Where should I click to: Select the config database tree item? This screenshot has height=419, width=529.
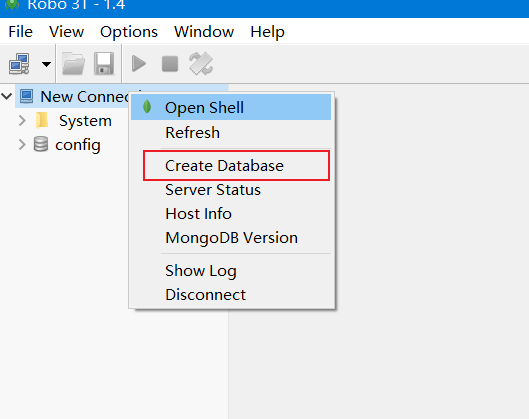point(78,145)
